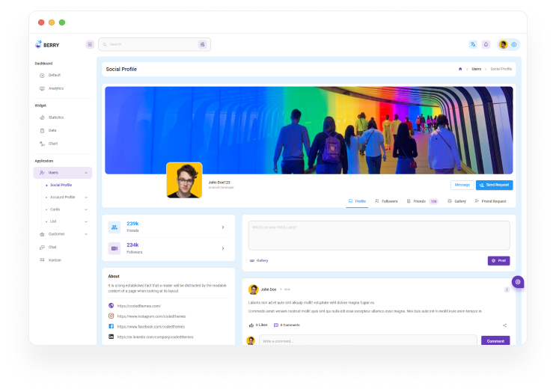The height and width of the screenshot is (392, 556).
Task: Toggle the sidebar hamburger menu button
Action: click(90, 45)
